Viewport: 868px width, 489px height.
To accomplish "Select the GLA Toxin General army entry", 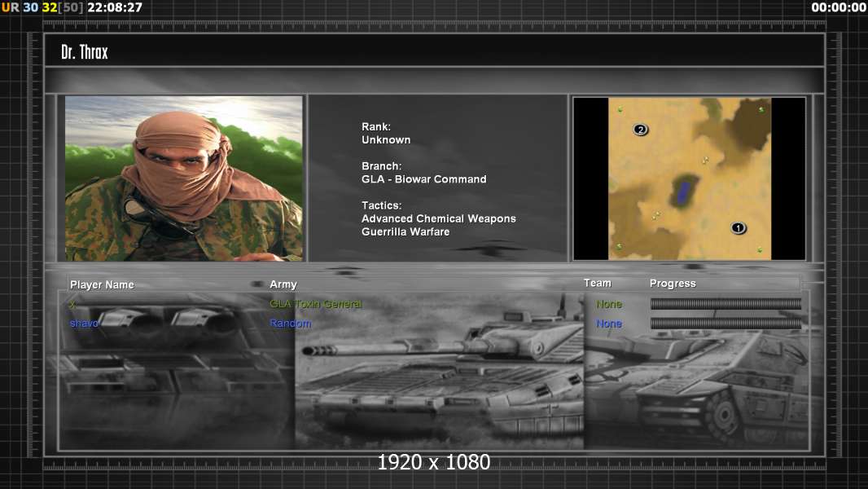I will pos(315,304).
